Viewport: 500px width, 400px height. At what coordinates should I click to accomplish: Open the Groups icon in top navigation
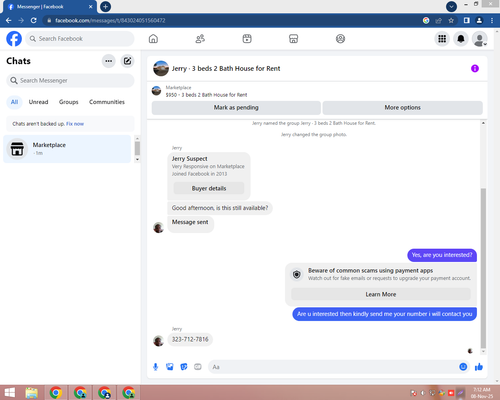coord(340,39)
